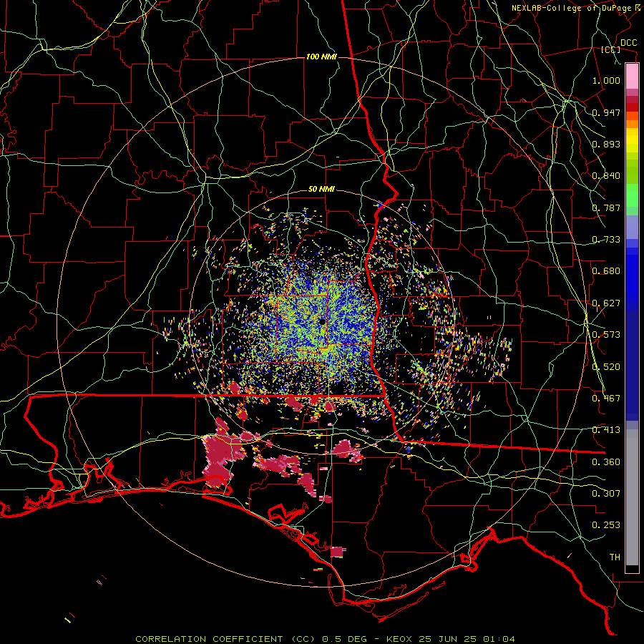This screenshot has width=644, height=644.
Task: Click the pink top segment of color bar
Action: point(632,77)
